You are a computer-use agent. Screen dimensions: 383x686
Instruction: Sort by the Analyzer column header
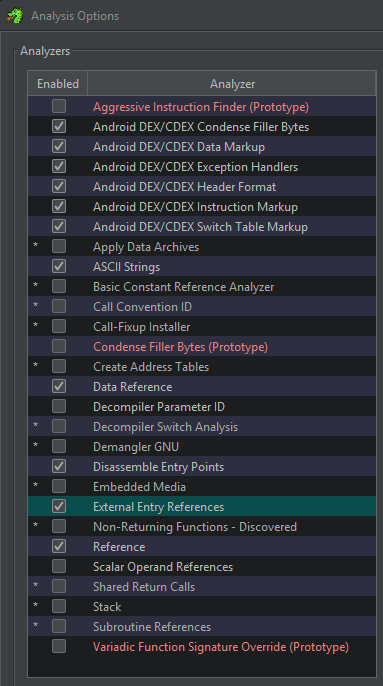pos(232,84)
